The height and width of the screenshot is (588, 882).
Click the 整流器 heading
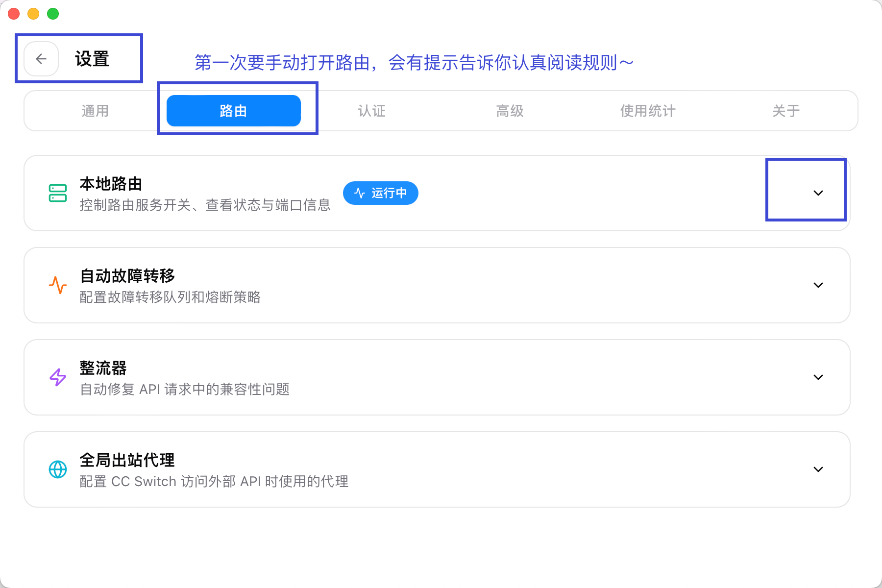pyautogui.click(x=103, y=368)
